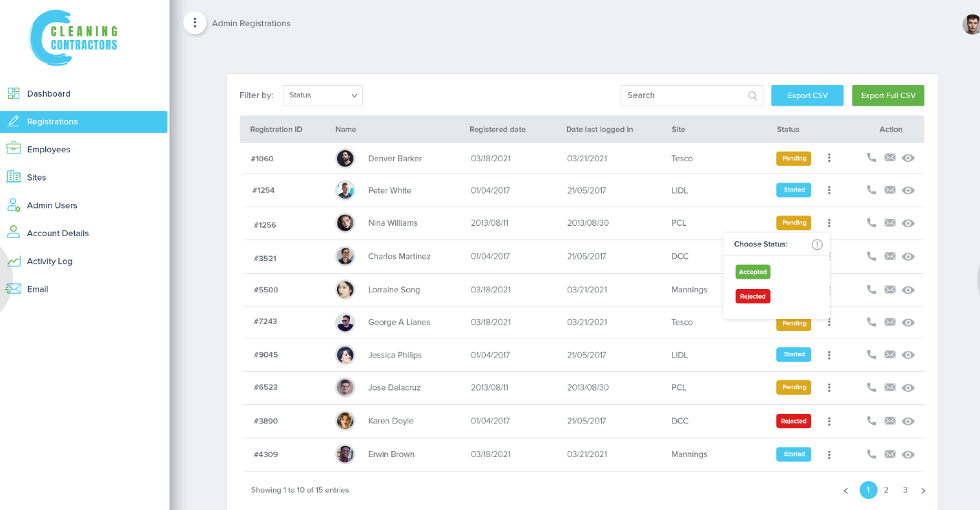Viewport: 980px width, 510px height.
Task: Call Lorraine Song via phone icon
Action: click(872, 289)
